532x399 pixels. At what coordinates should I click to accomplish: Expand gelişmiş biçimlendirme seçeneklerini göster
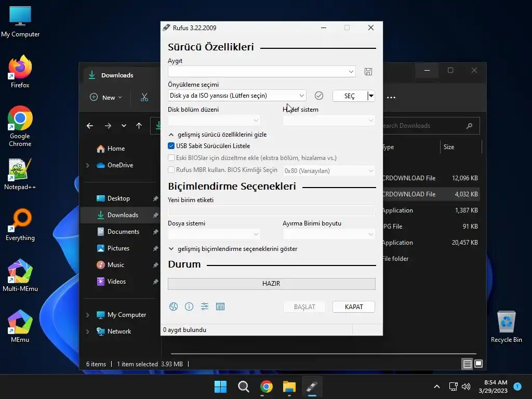click(233, 249)
